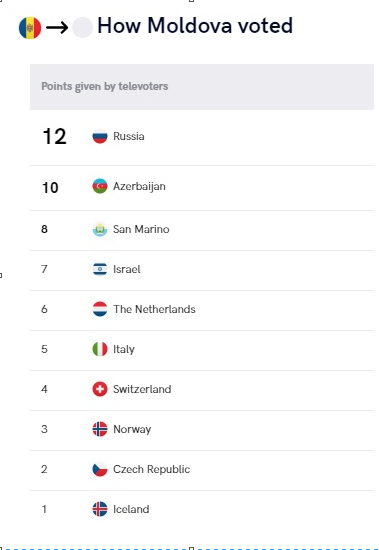The width and height of the screenshot is (379, 550).
Task: Click the 12 points number
Action: tap(54, 136)
